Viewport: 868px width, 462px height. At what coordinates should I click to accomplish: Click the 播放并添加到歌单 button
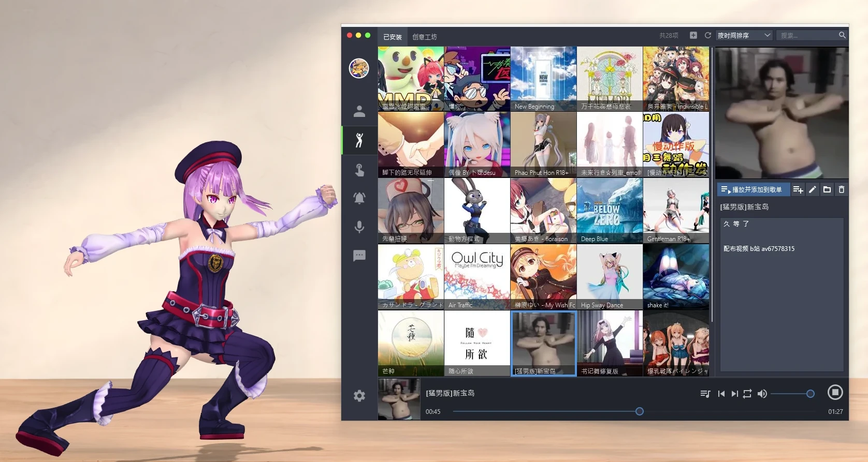click(753, 190)
